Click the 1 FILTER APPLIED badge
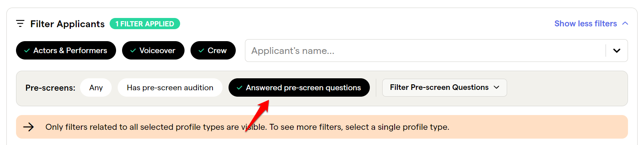The height and width of the screenshot is (145, 644). pyautogui.click(x=145, y=24)
